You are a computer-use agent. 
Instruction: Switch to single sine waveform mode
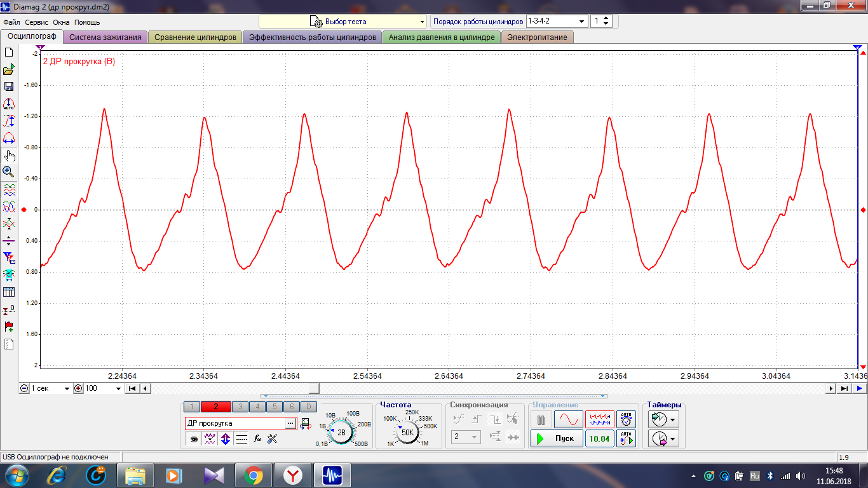[x=568, y=419]
